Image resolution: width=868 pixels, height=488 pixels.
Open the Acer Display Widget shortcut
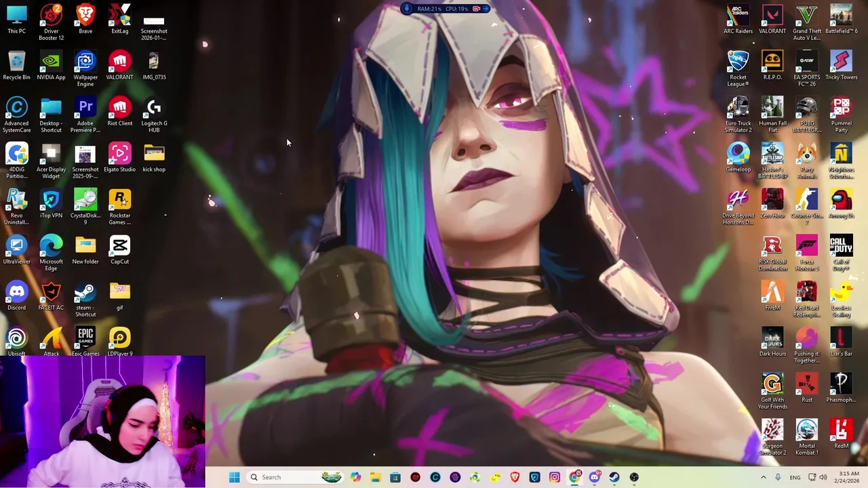coord(51,161)
